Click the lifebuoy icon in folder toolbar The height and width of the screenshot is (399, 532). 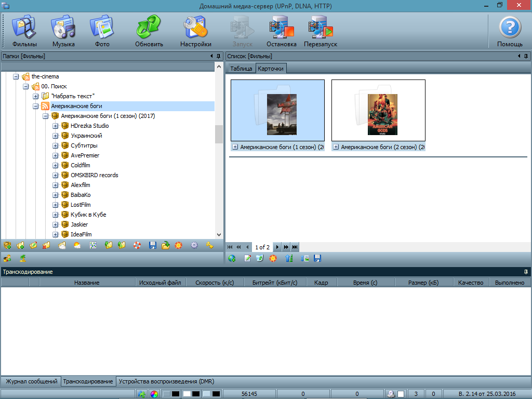(137, 245)
